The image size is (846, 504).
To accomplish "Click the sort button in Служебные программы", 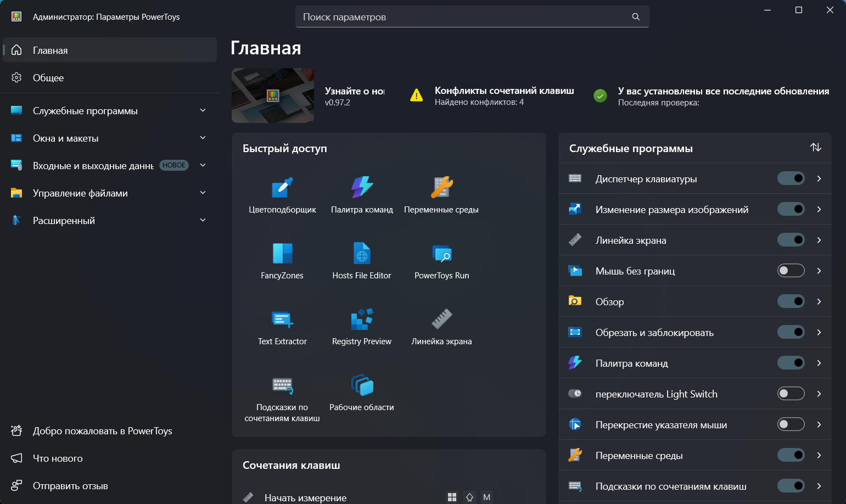I will pyautogui.click(x=815, y=148).
